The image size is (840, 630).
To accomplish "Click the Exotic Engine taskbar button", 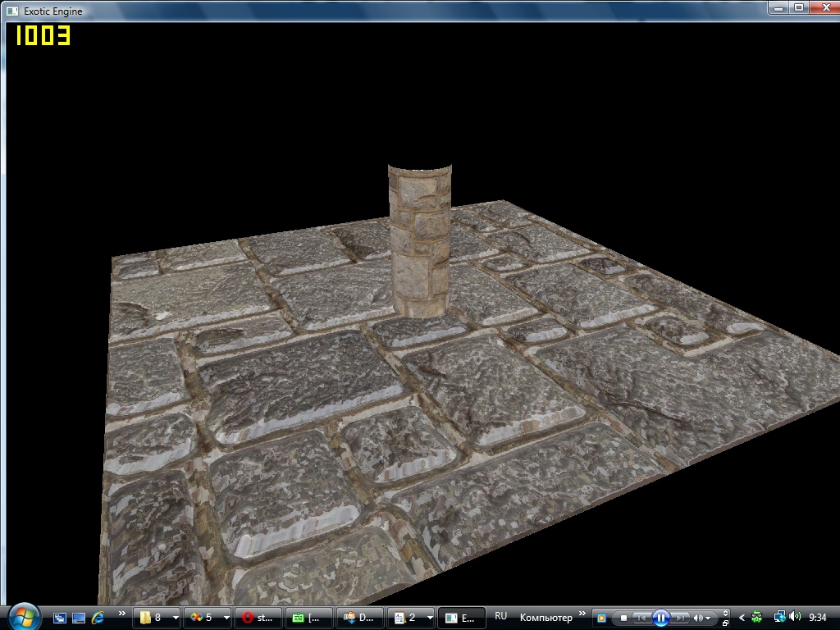I will click(463, 618).
